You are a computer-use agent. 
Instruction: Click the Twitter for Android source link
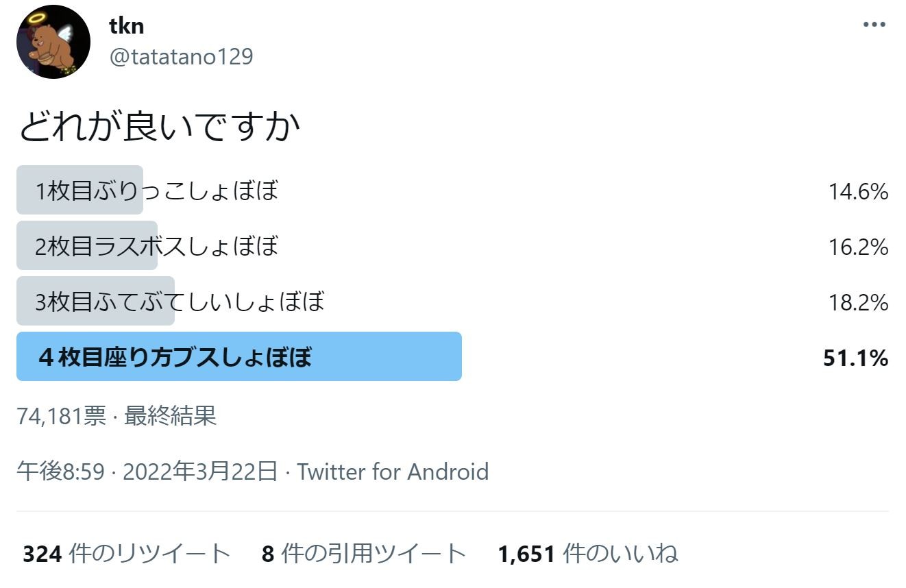(393, 471)
